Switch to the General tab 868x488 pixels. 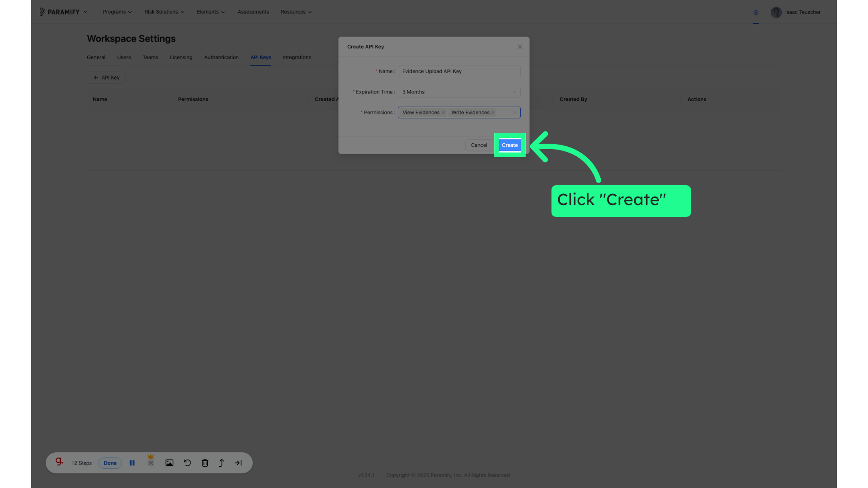96,57
